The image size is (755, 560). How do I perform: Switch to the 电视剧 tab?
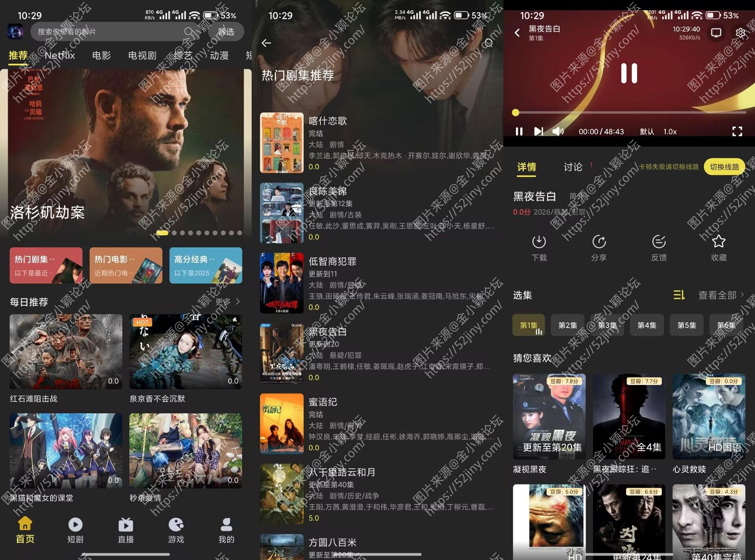pyautogui.click(x=142, y=55)
